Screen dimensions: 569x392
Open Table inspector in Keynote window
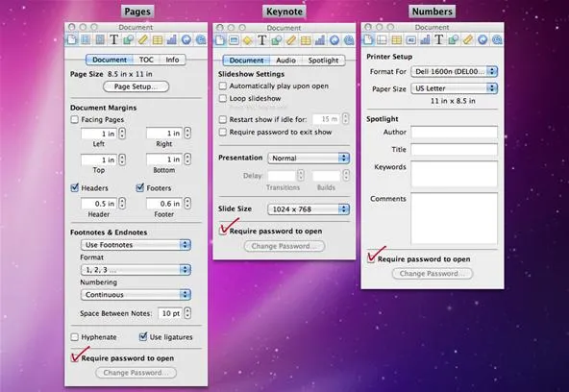[x=306, y=40]
